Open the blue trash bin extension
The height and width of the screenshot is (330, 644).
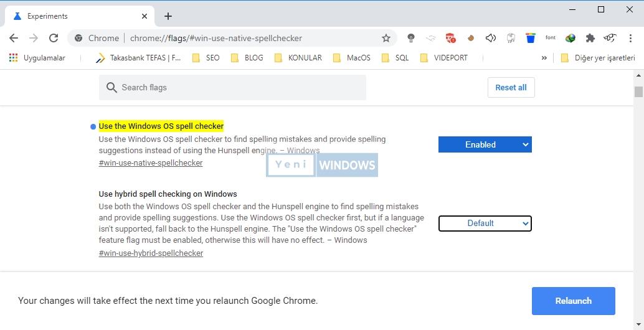531,38
